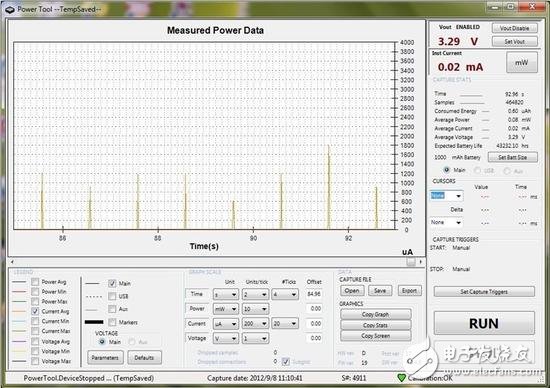Click Vout Disable button

pos(515,28)
